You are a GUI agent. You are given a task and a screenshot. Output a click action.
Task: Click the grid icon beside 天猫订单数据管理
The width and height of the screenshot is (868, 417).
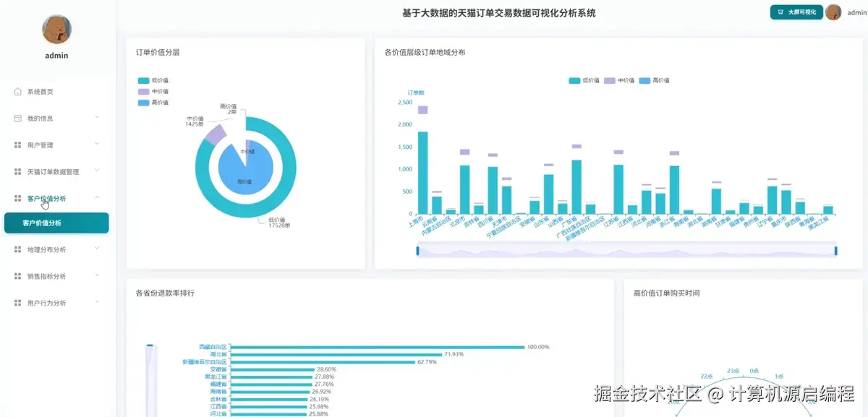pos(17,171)
